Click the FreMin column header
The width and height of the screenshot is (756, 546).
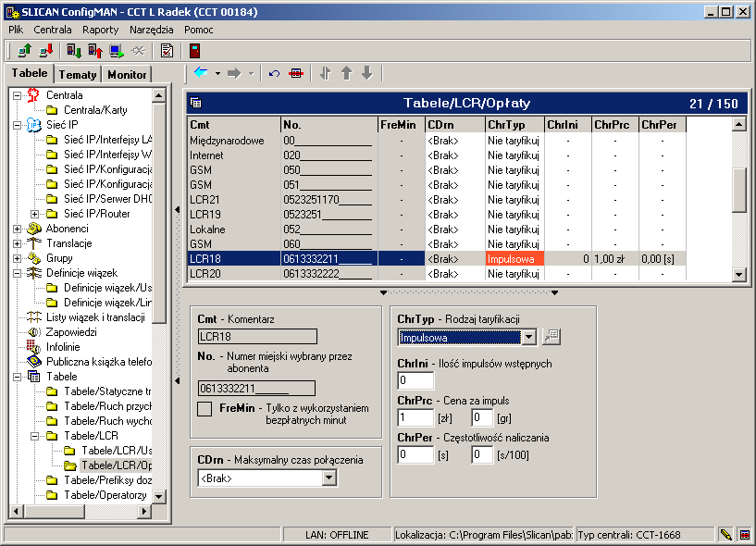tap(402, 125)
